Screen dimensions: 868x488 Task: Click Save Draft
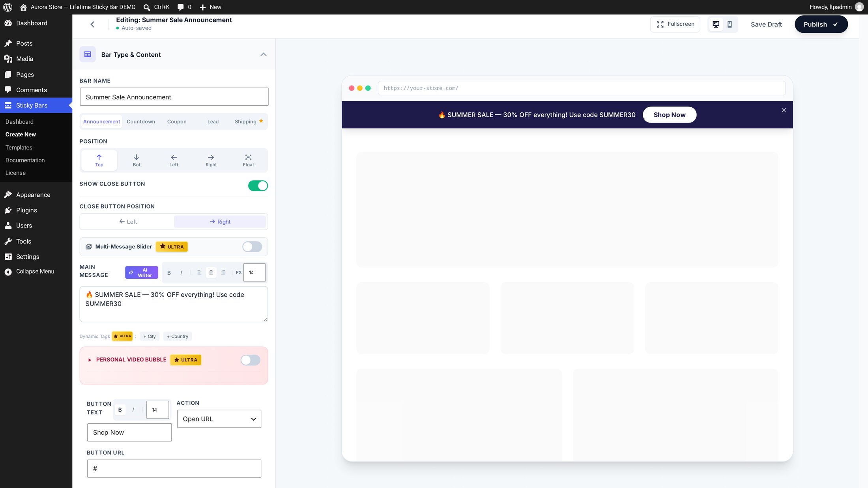point(766,24)
